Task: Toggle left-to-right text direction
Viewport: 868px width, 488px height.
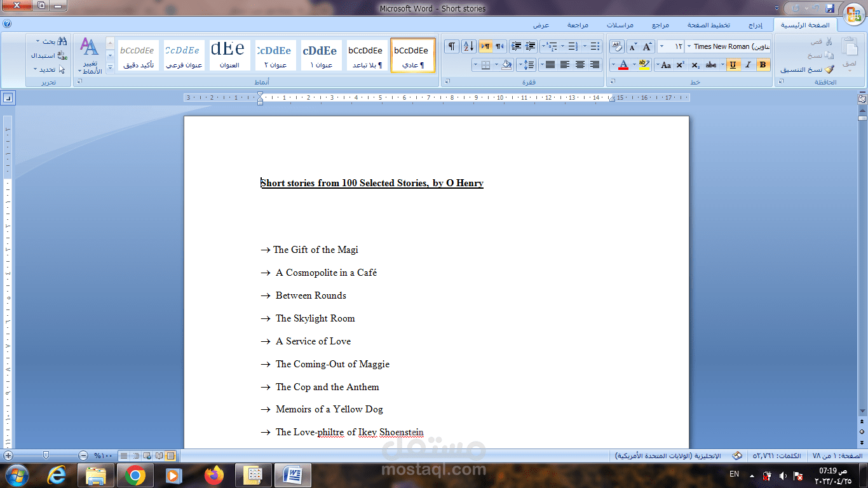Action: click(x=485, y=46)
